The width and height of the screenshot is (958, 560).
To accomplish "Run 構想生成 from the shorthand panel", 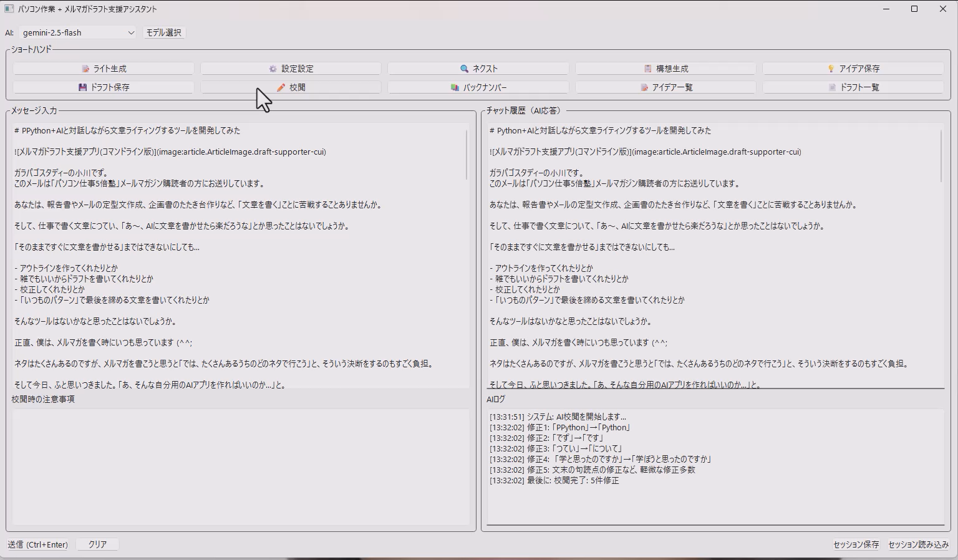I will point(665,69).
